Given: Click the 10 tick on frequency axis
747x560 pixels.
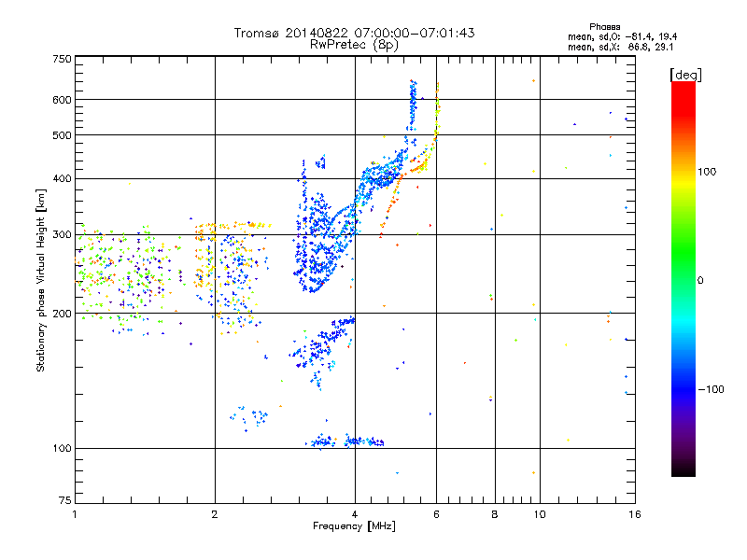Looking at the screenshot, I should pyautogui.click(x=539, y=514).
